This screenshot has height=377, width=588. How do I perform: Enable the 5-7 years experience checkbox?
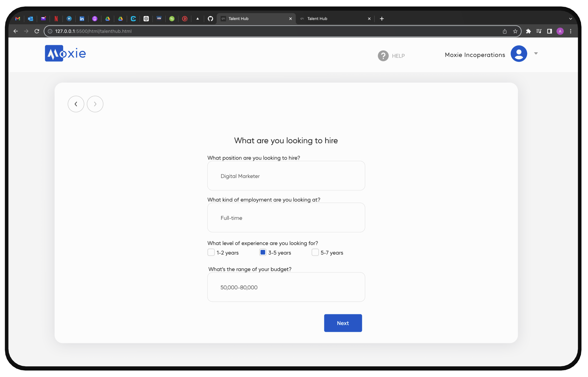click(x=315, y=252)
